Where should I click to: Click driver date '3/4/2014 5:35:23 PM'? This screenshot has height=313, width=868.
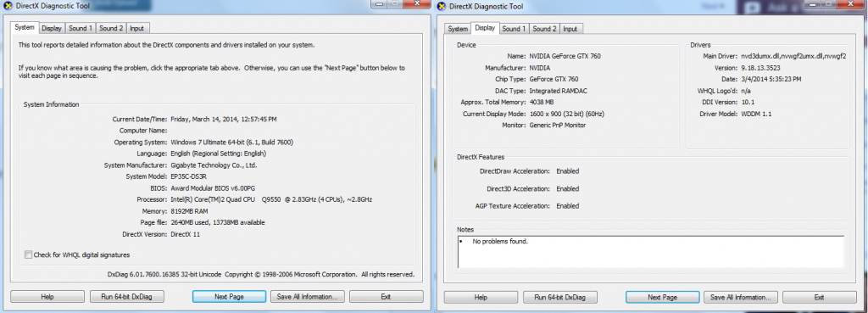click(x=771, y=79)
